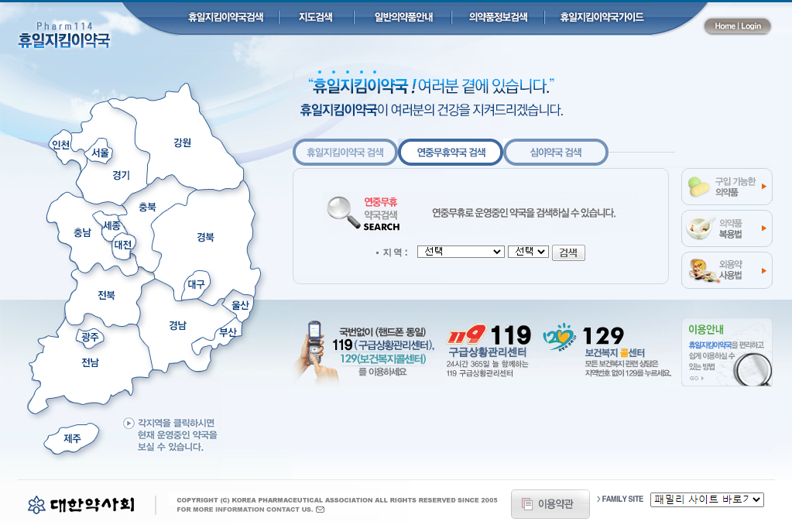Open the first 지역 선택 dropdown
Image resolution: width=792 pixels, height=532 pixels.
[x=460, y=252]
